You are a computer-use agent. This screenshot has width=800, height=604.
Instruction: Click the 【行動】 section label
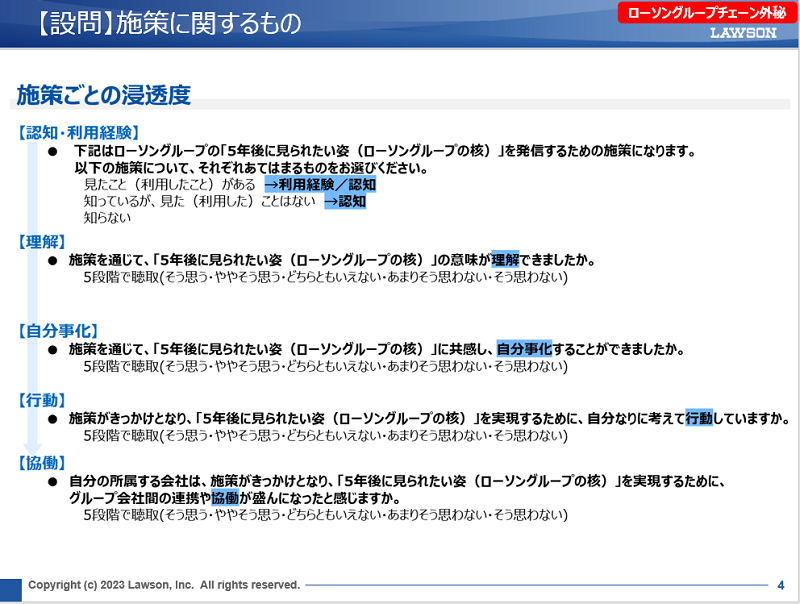[x=41, y=400]
